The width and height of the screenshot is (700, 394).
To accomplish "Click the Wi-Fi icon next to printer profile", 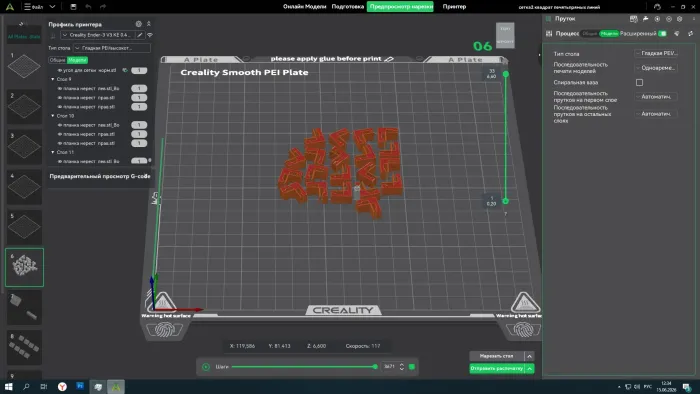I will 150,35.
